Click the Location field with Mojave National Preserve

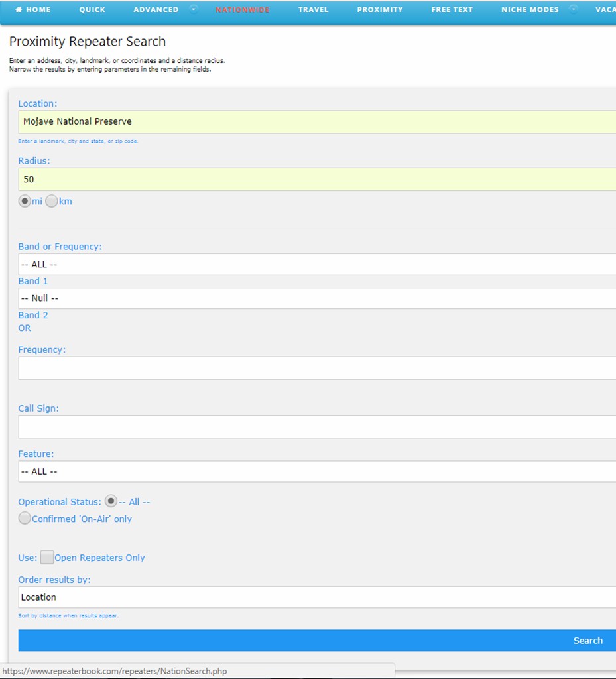coord(317,122)
